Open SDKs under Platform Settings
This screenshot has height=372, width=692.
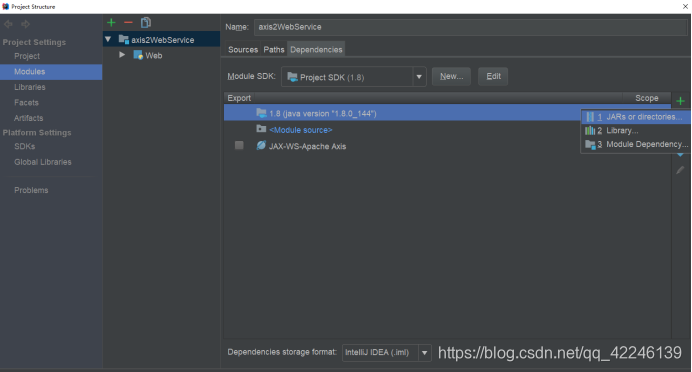pyautogui.click(x=24, y=146)
